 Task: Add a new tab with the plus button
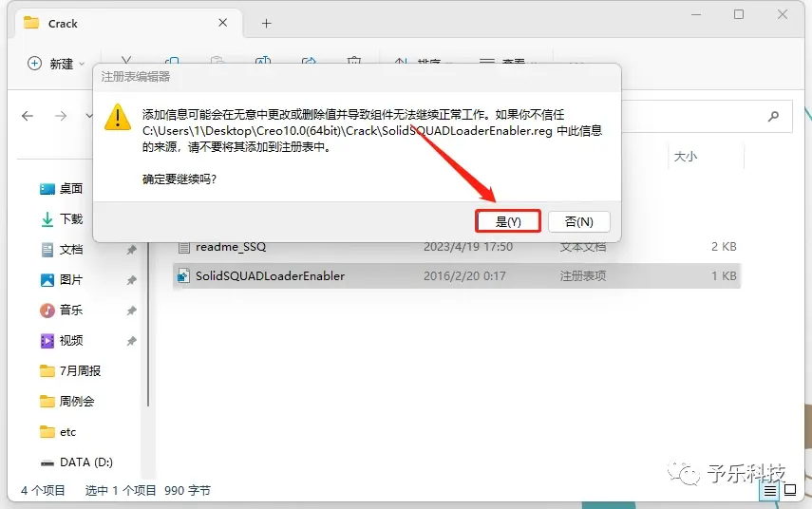[x=266, y=24]
